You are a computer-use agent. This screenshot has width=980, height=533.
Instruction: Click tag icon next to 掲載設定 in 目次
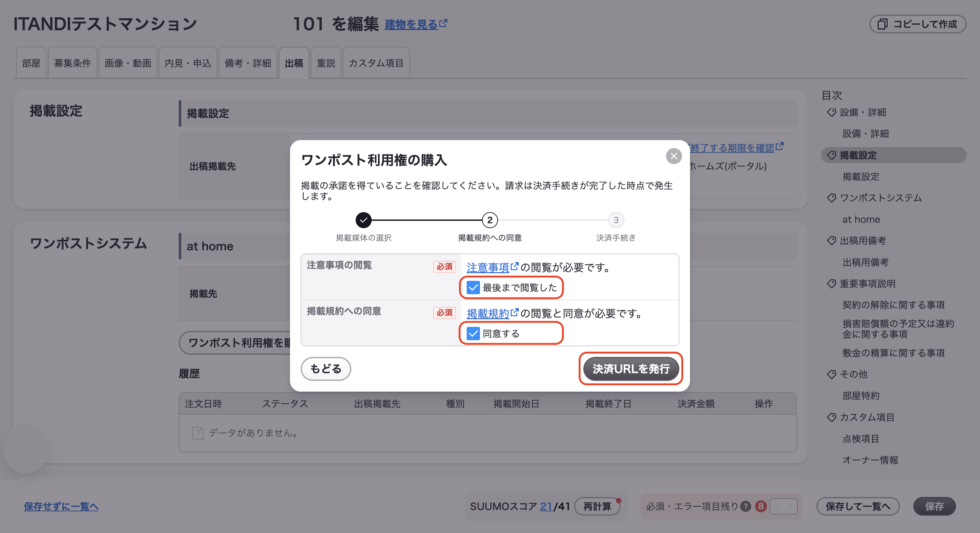coord(831,155)
